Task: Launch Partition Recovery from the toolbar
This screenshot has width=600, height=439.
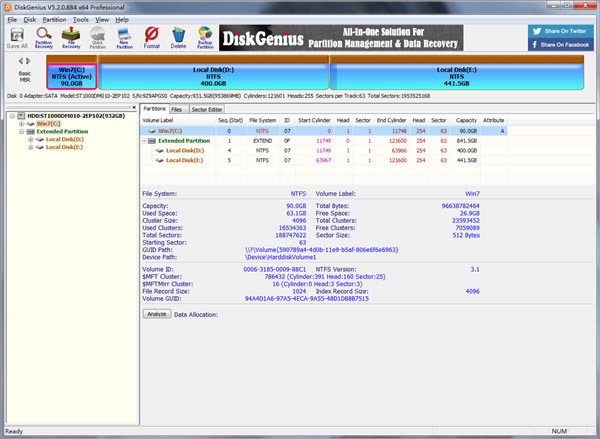Action: click(x=44, y=38)
